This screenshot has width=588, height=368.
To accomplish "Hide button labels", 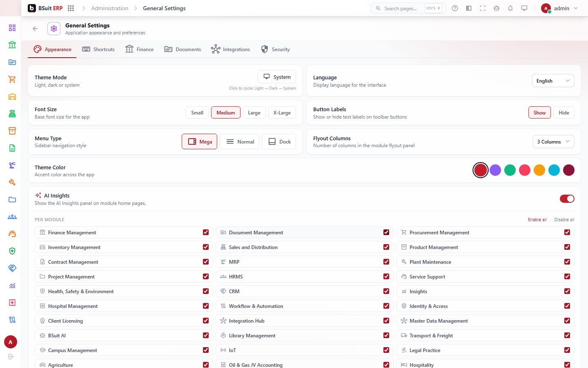I will (564, 112).
